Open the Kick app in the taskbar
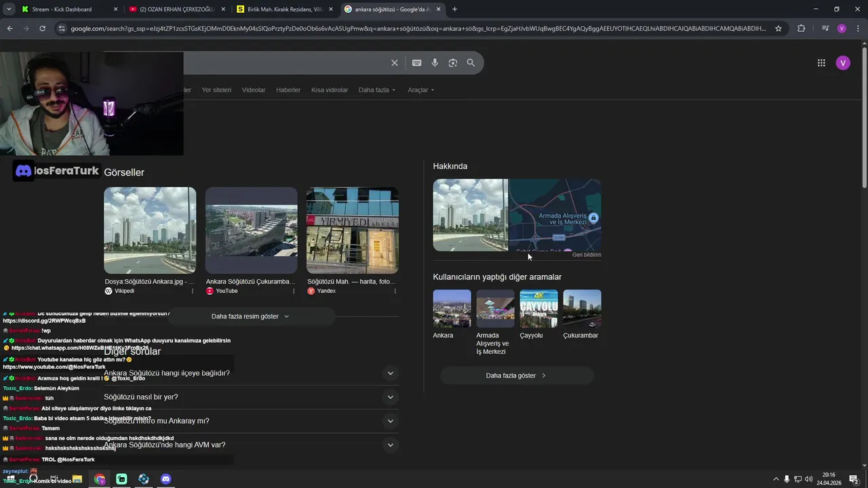Viewport: 868px width, 488px height. pyautogui.click(x=121, y=479)
